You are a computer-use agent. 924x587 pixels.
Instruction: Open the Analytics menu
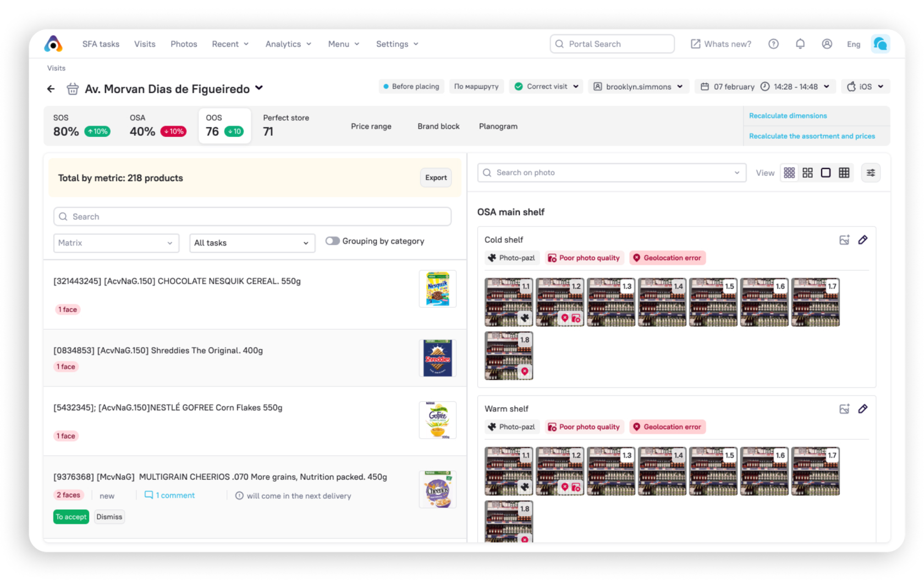point(288,44)
